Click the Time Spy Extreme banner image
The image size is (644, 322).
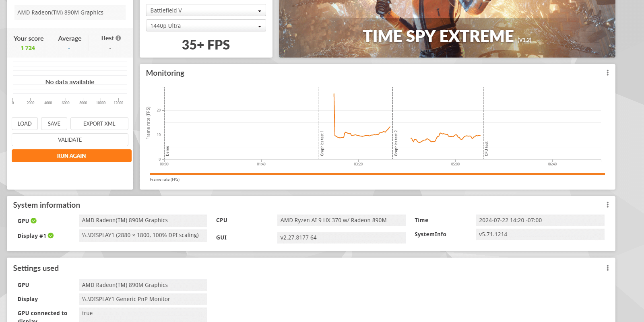[x=447, y=29]
